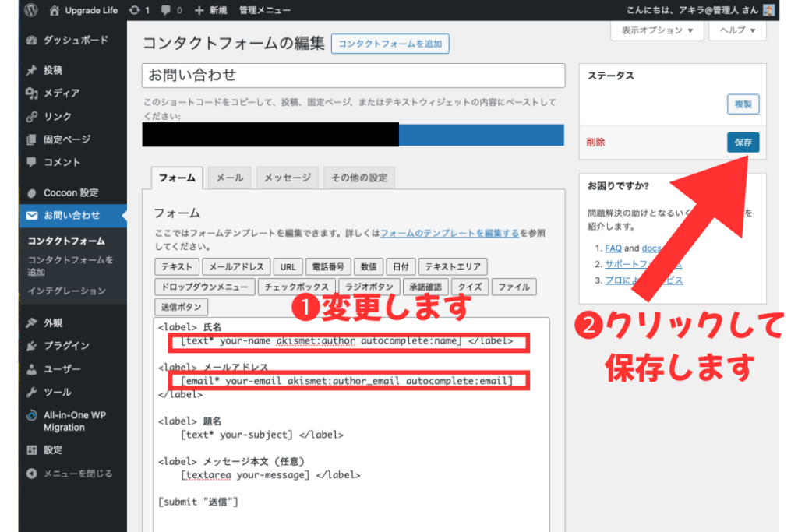Open the メディア sidebar menu
798x532 pixels.
tap(62, 93)
